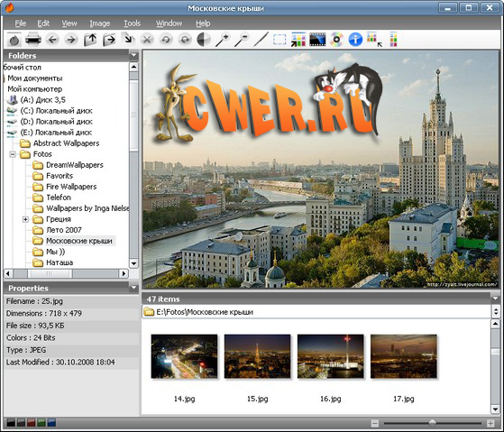Click the thumbnail grid icon with arrow
This screenshot has height=432, width=504.
tap(298, 40)
